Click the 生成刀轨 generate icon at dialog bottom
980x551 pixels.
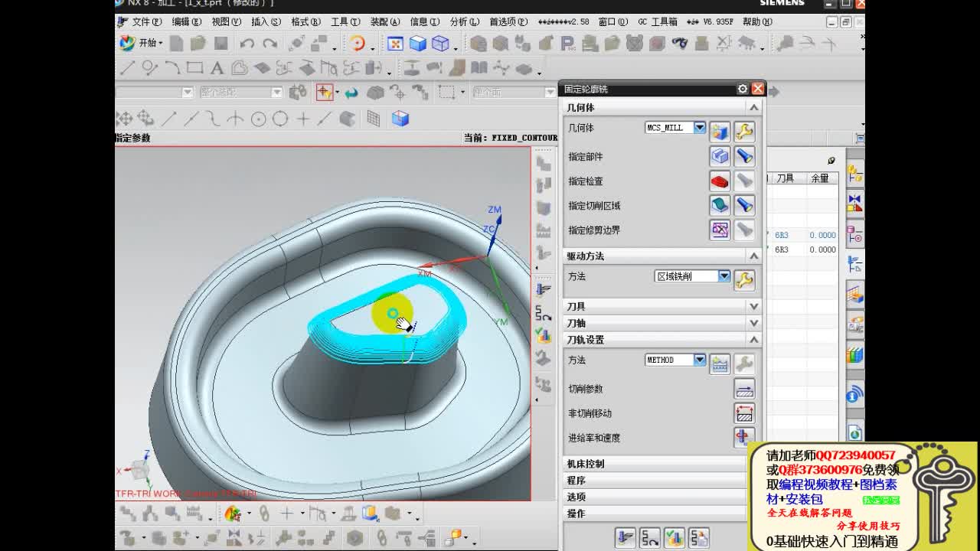tap(626, 536)
